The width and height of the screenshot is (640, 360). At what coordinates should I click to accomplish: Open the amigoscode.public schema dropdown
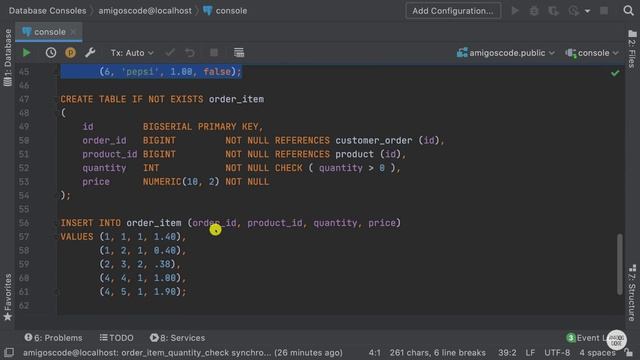click(x=506, y=53)
